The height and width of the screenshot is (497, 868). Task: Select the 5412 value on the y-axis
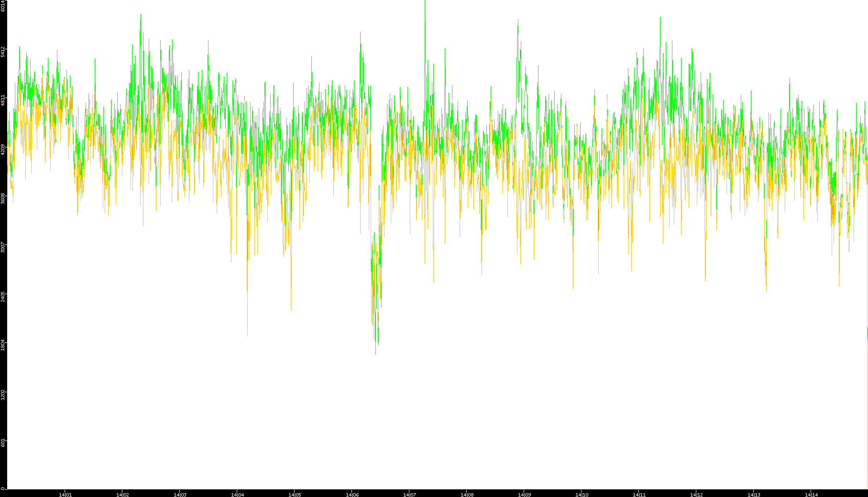pos(3,52)
